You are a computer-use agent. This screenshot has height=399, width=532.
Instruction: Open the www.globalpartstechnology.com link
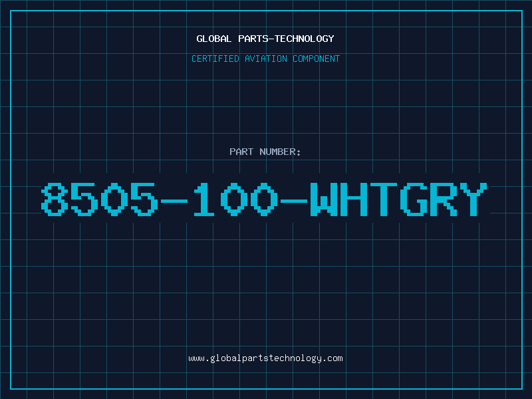[x=265, y=358]
